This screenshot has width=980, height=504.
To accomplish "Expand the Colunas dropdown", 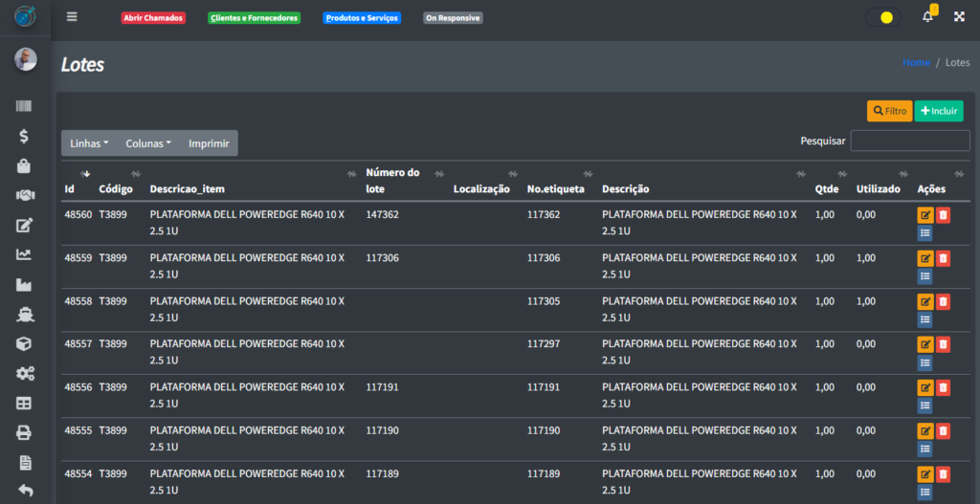I will pyautogui.click(x=148, y=143).
